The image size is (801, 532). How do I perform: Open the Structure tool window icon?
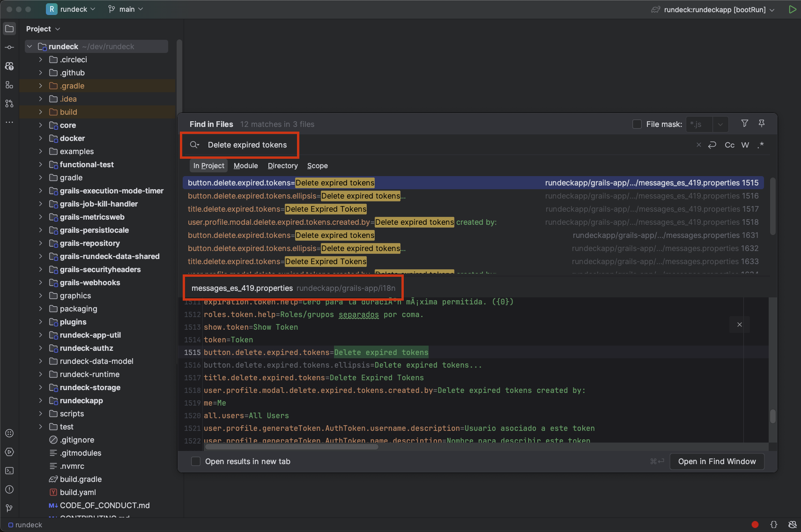click(x=9, y=85)
